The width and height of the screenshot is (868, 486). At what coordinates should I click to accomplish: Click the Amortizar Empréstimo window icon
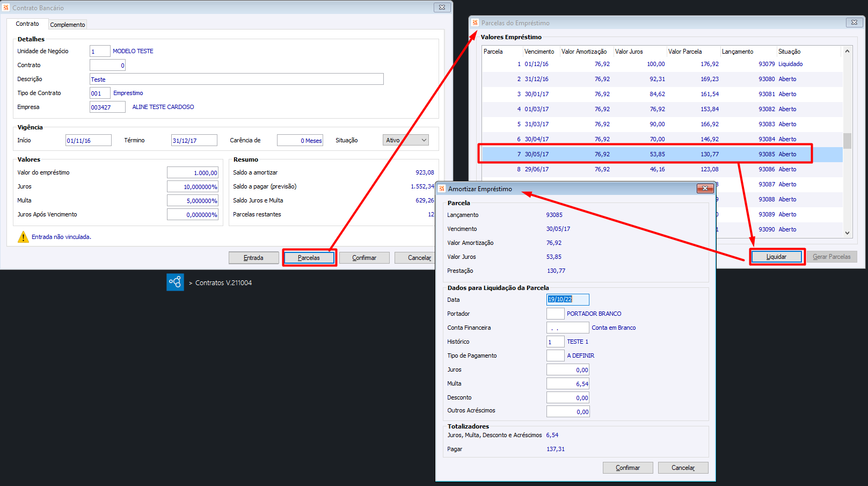tap(442, 188)
